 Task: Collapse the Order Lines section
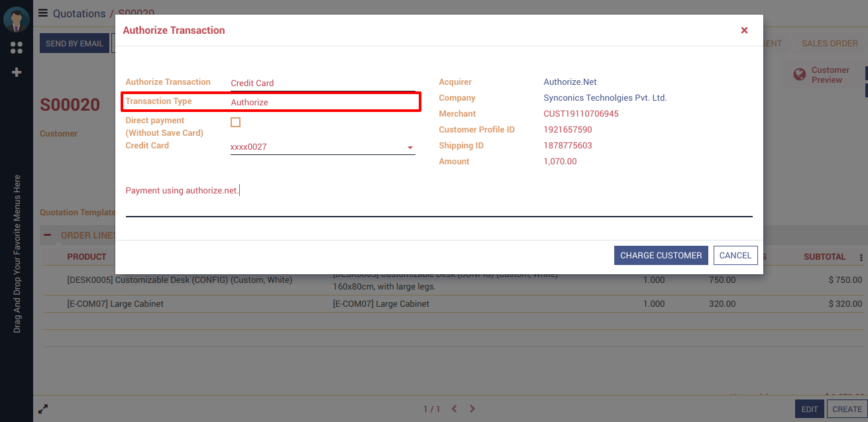pyautogui.click(x=48, y=235)
